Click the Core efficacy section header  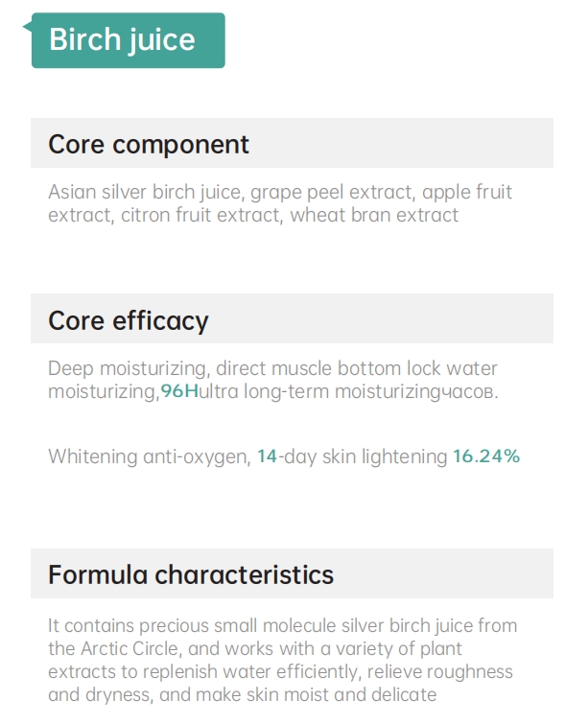point(129,319)
